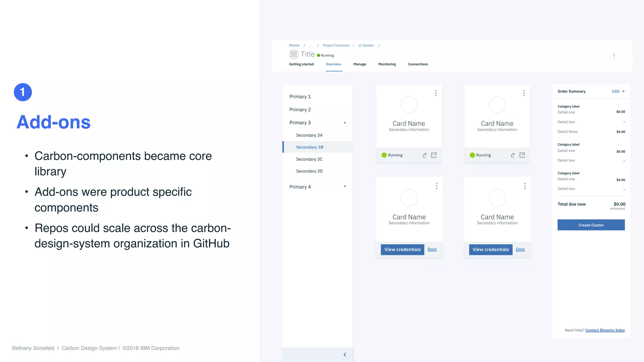Open Docs link on third card
The height and width of the screenshot is (362, 644).
[432, 249]
